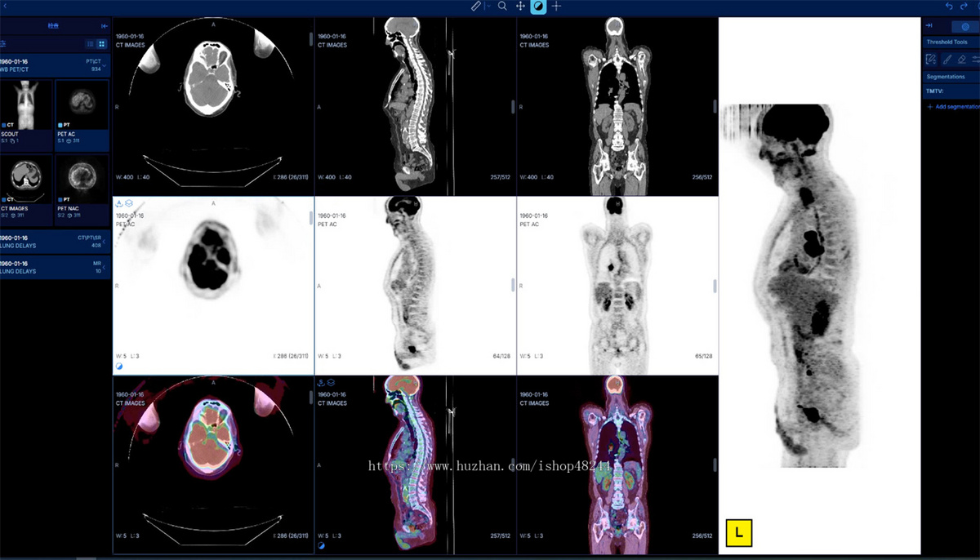The image size is (980, 560).
Task: Click the PET sagittal viewport scrollbar
Action: coord(513,285)
